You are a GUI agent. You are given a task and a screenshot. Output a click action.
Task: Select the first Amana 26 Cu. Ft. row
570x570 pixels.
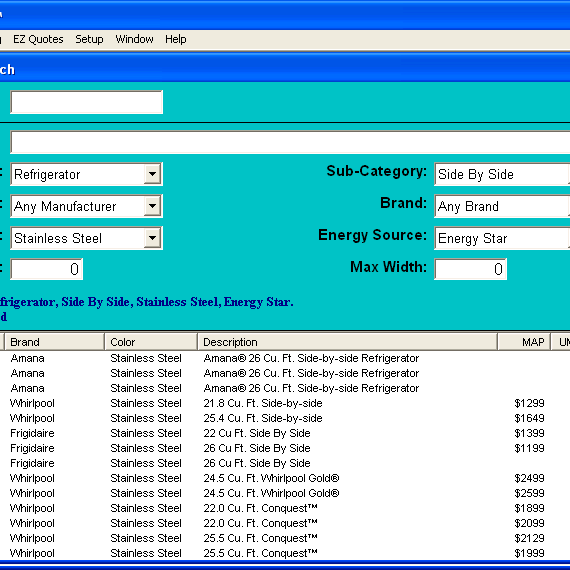(x=285, y=358)
